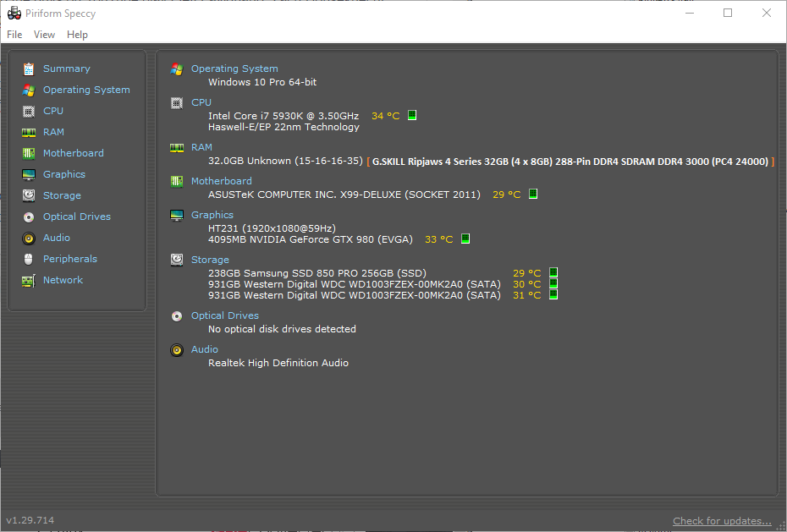Click the Windows flag icon beside Operating System heading
This screenshot has height=532, width=787.
(177, 69)
